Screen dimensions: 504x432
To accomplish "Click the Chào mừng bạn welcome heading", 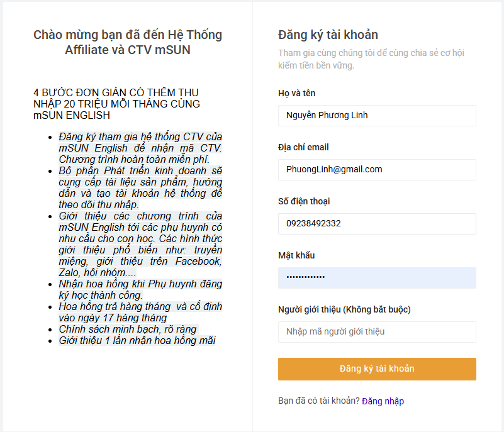I will 128,42.
